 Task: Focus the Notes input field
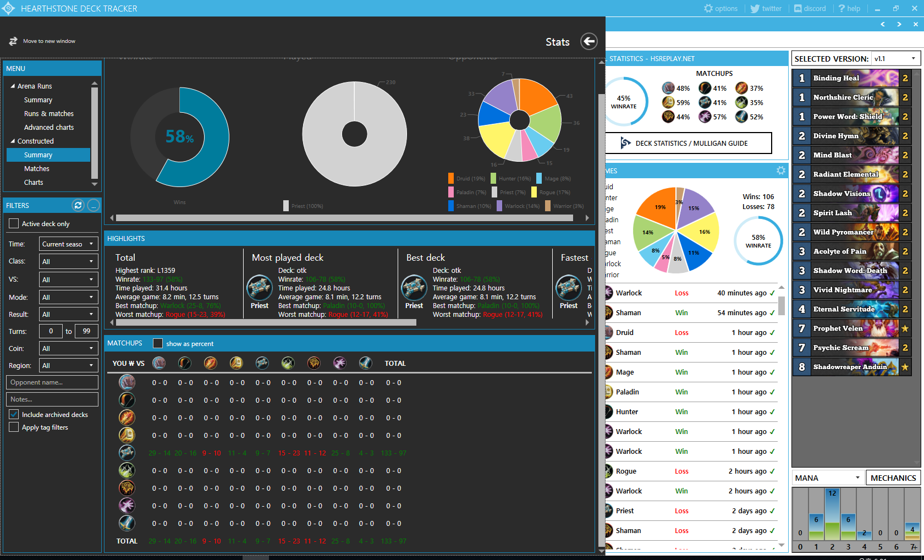click(52, 399)
